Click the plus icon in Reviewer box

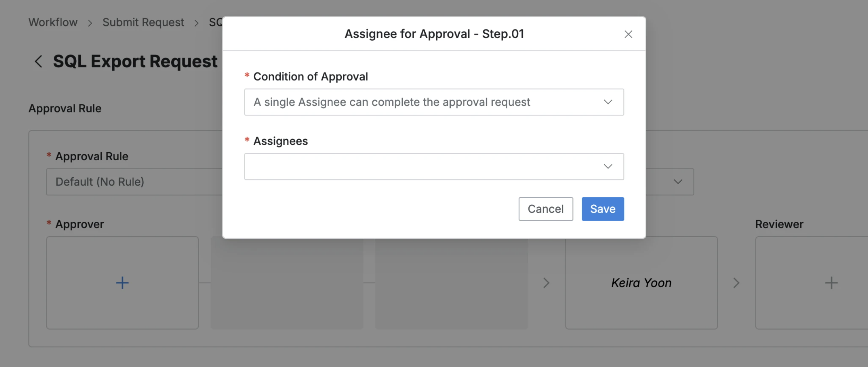point(831,283)
